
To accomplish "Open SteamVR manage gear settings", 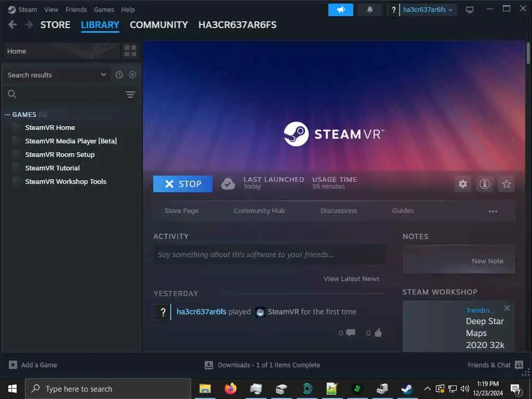I will [463, 184].
